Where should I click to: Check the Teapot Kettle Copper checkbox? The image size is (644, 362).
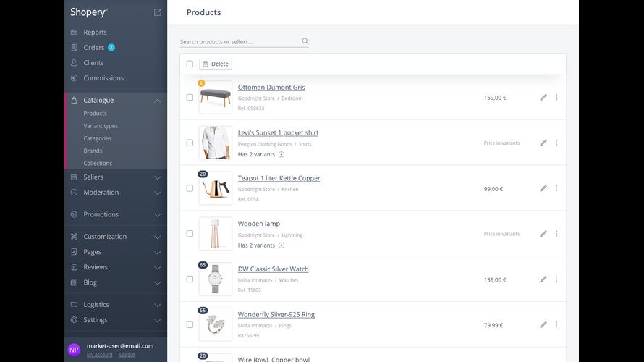(190, 188)
